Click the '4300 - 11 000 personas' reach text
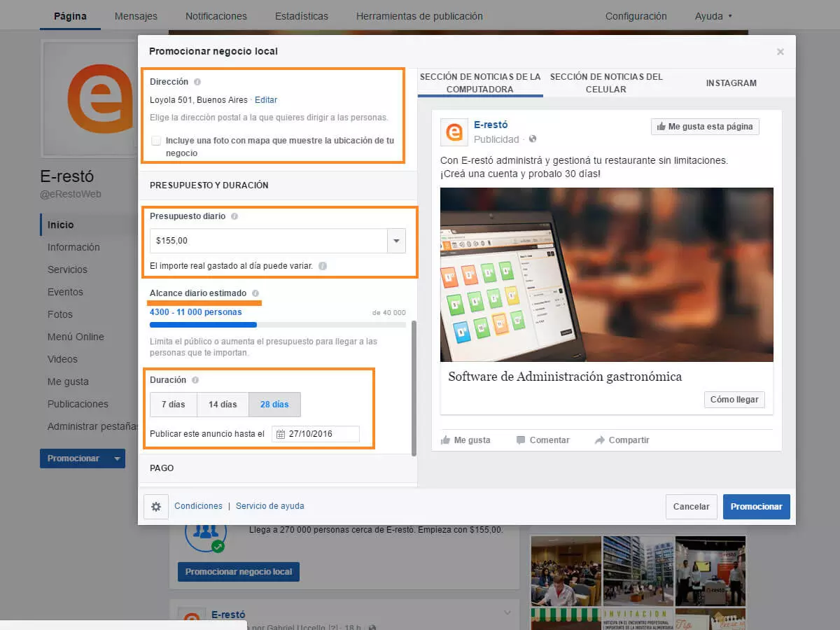Image resolution: width=840 pixels, height=630 pixels. (x=196, y=312)
